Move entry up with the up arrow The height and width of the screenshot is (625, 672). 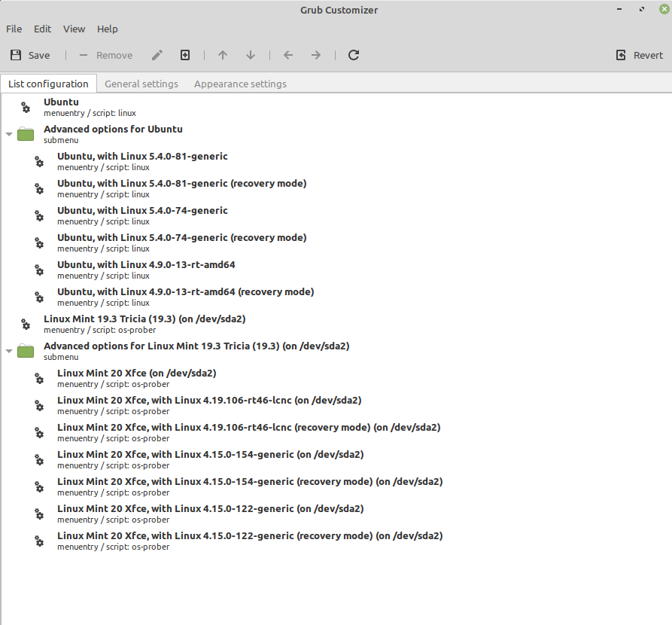pos(223,55)
